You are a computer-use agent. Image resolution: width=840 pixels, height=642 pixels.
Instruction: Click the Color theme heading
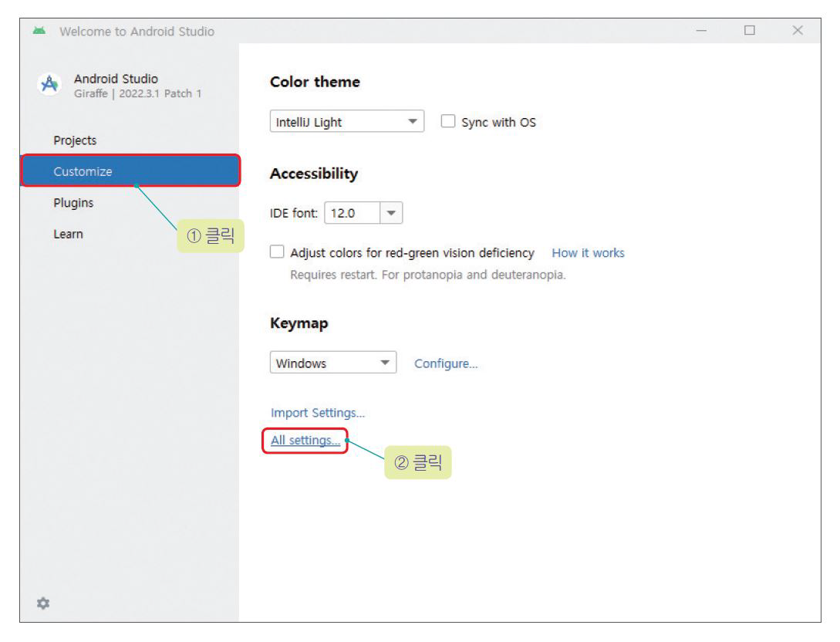pos(315,82)
